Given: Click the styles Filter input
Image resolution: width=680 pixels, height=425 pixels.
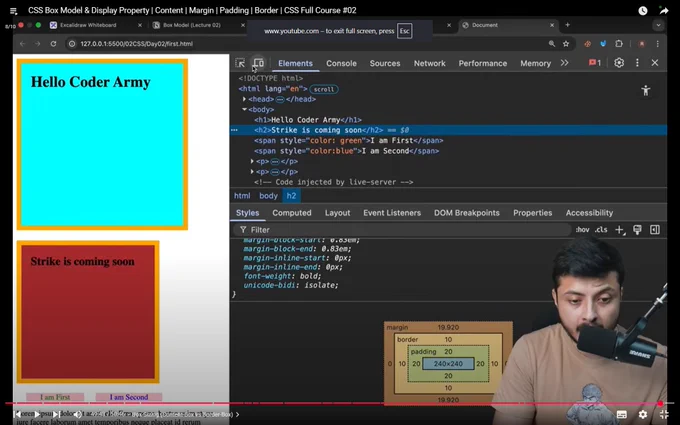Looking at the screenshot, I should tap(402, 229).
